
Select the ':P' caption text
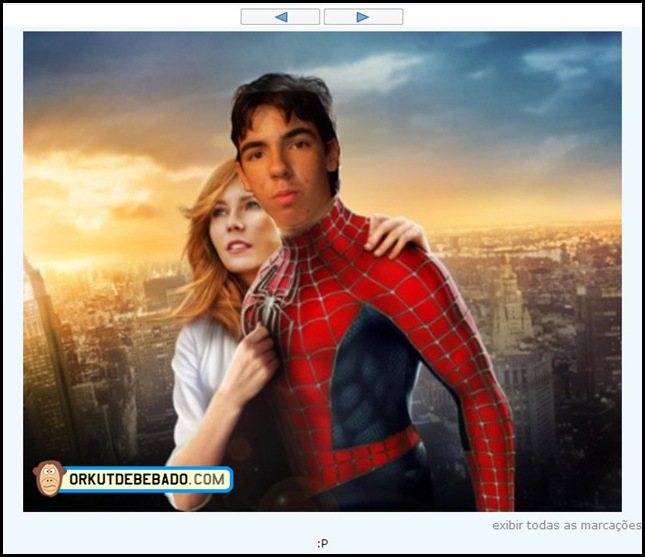322,543
